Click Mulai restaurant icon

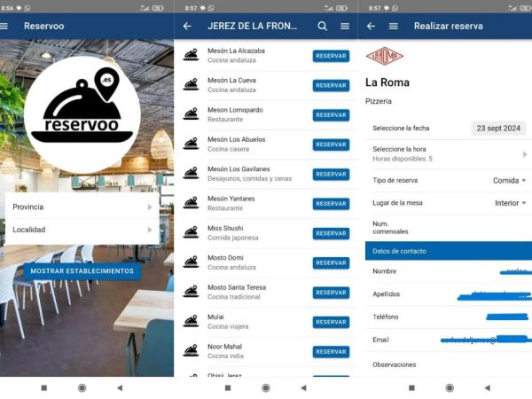pos(191,321)
